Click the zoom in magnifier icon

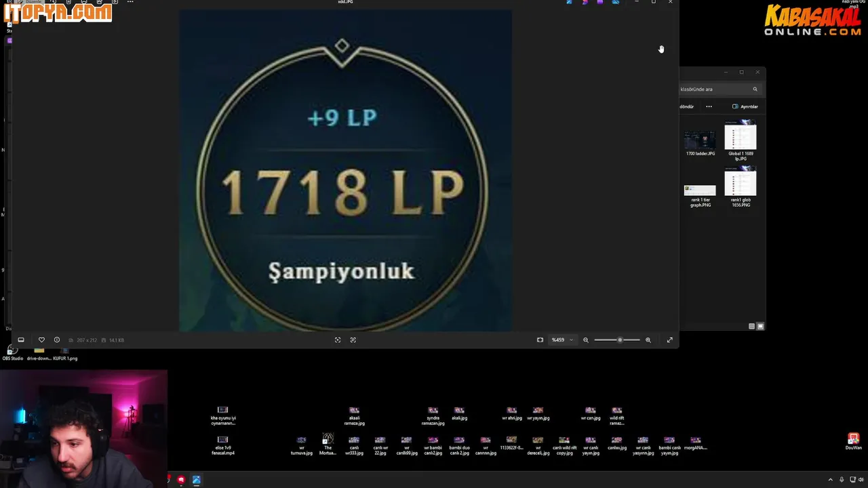[648, 340]
